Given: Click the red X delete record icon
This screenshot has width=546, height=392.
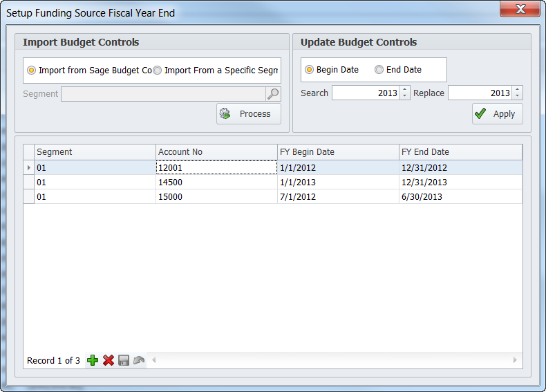Looking at the screenshot, I should 109,360.
